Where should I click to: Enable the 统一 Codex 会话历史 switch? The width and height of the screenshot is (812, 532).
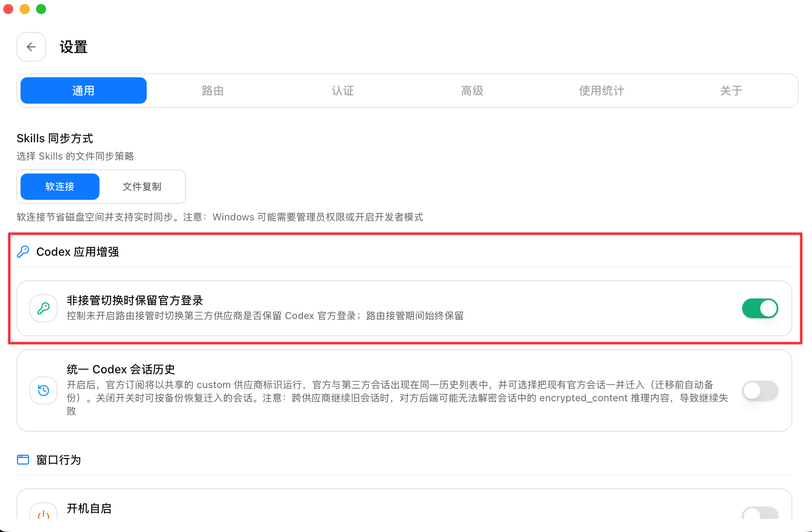tap(760, 391)
